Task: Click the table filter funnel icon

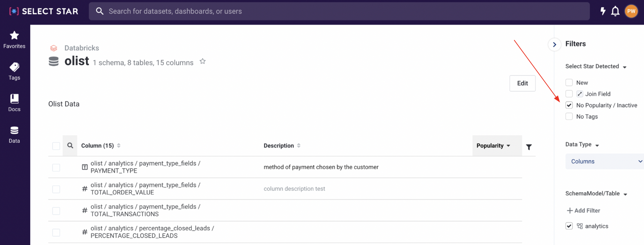Action: 529,147
